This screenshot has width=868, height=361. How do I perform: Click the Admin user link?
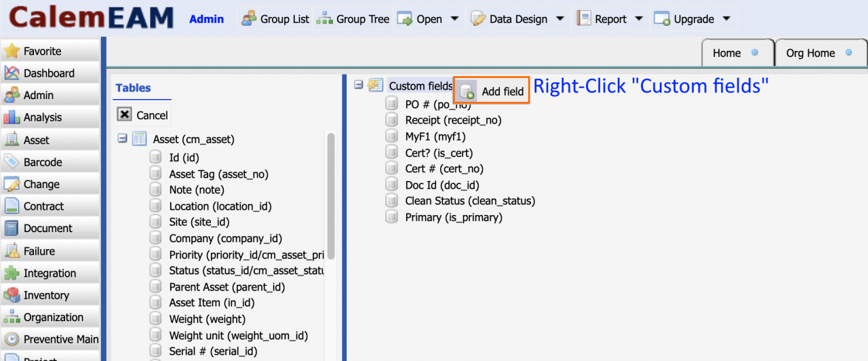coord(206,19)
